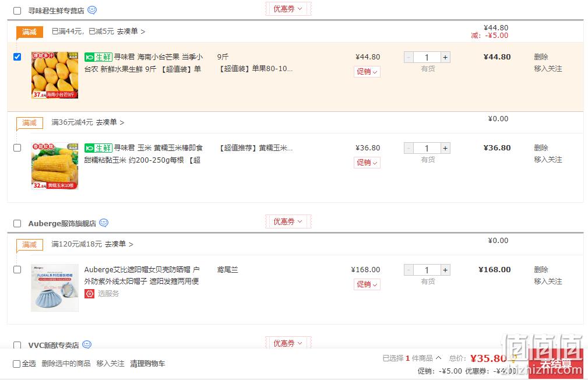Check the 黄糯玉米 item checkbox
The height and width of the screenshot is (380, 588).
(x=17, y=148)
